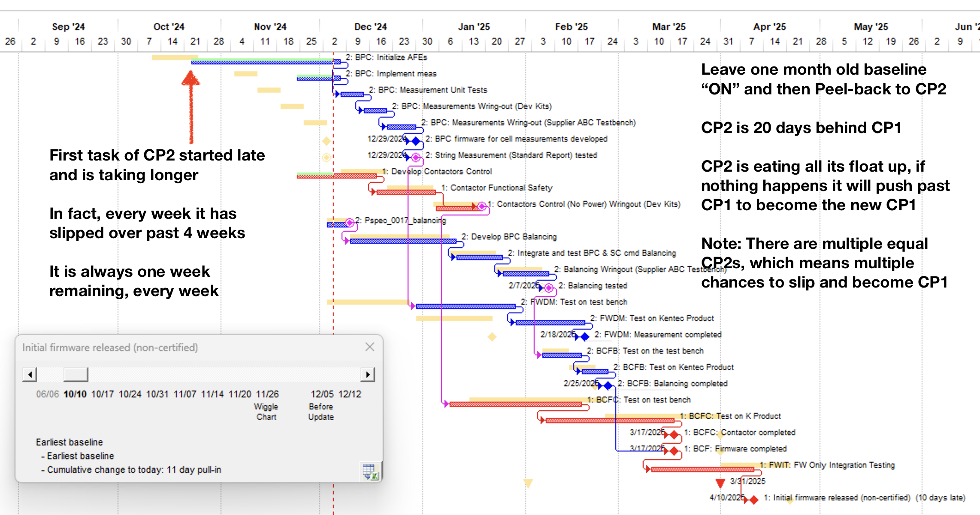Click the red BCFC Contactor completed milestone diamond
This screenshot has height=515, width=980.
[x=674, y=435]
